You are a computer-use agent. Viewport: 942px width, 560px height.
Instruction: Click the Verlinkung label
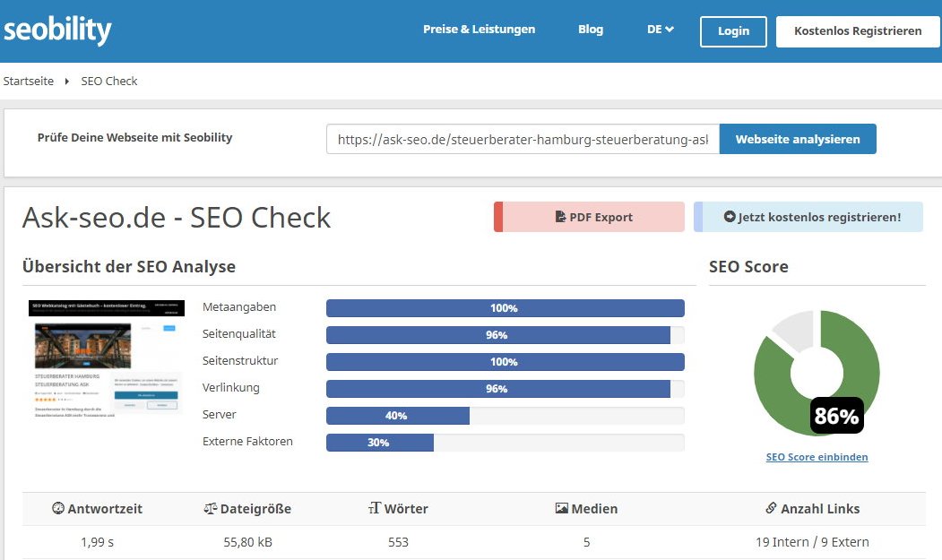[230, 388]
